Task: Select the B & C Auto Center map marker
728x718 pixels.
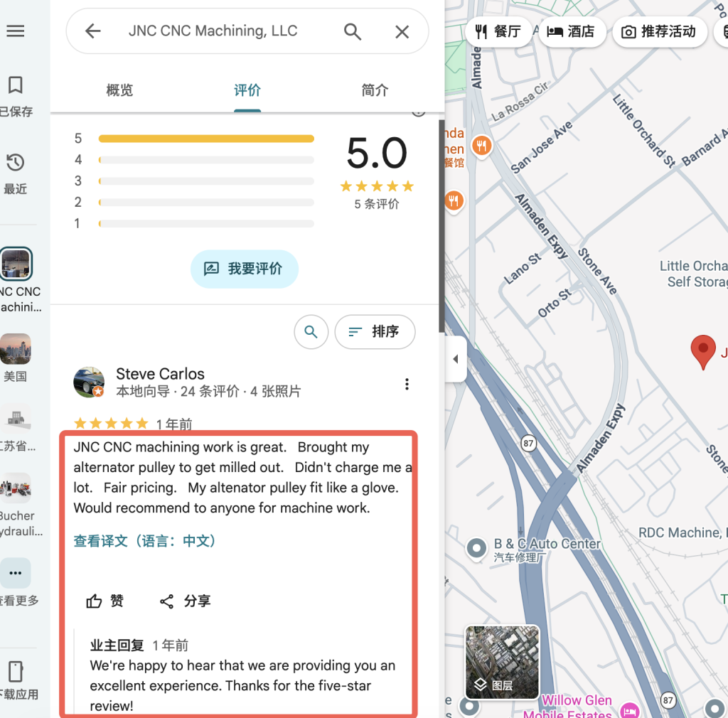Action: click(x=476, y=548)
